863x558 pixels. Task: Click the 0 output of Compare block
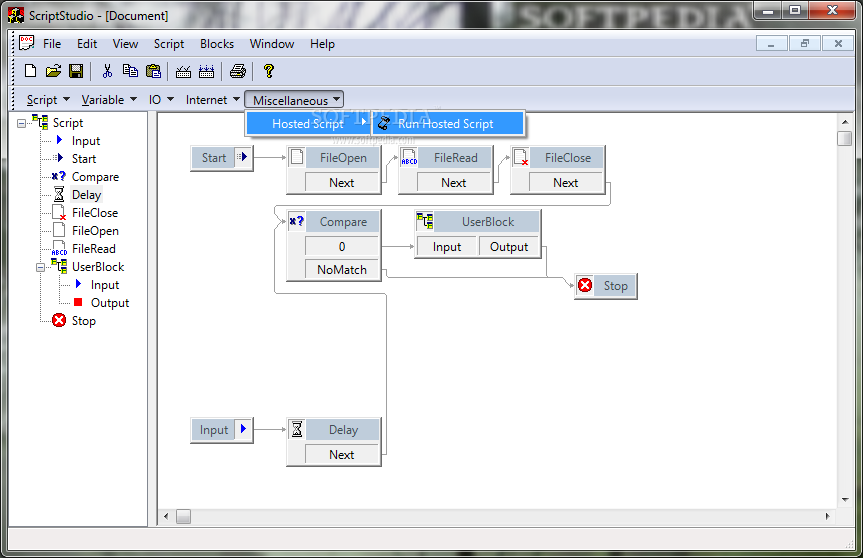(342, 247)
